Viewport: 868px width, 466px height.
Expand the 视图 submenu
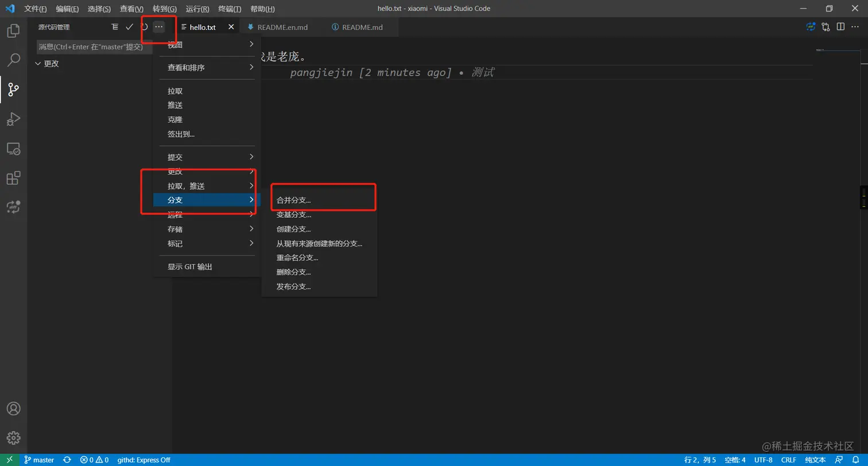[x=207, y=44]
